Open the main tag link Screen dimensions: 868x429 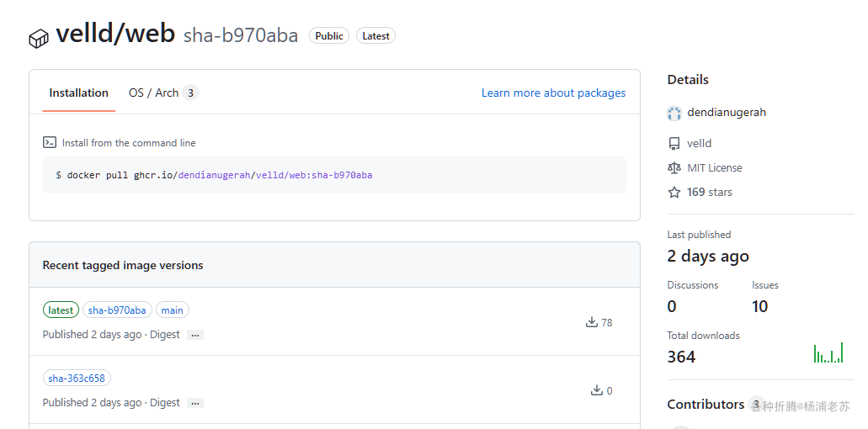tap(172, 310)
